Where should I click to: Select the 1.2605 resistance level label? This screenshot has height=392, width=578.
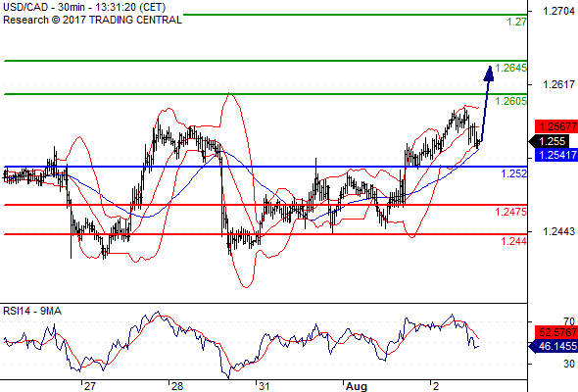511,101
